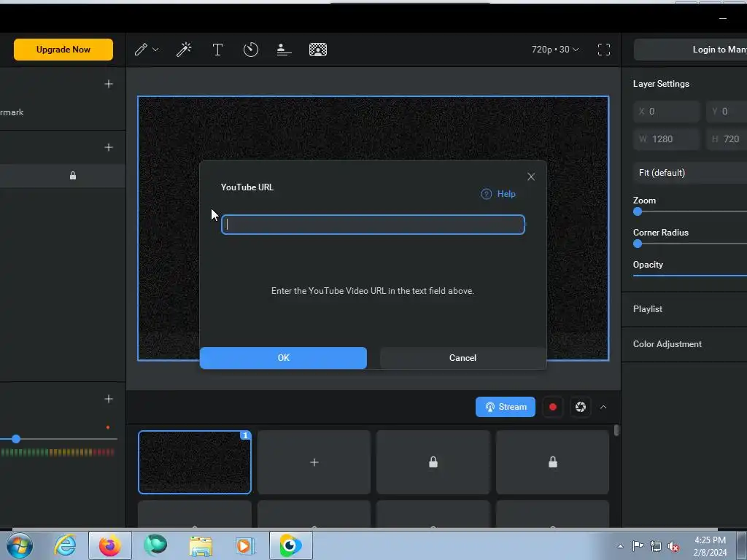Select the Text tool icon
The width and height of the screenshot is (747, 560).
[217, 50]
